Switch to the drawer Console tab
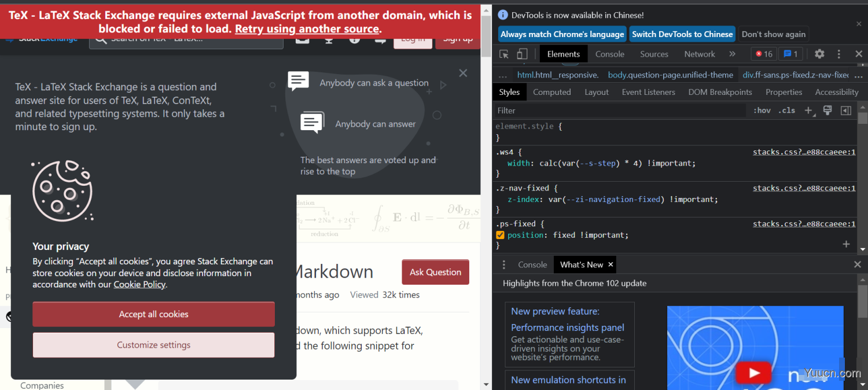The image size is (868, 390). pyautogui.click(x=532, y=264)
